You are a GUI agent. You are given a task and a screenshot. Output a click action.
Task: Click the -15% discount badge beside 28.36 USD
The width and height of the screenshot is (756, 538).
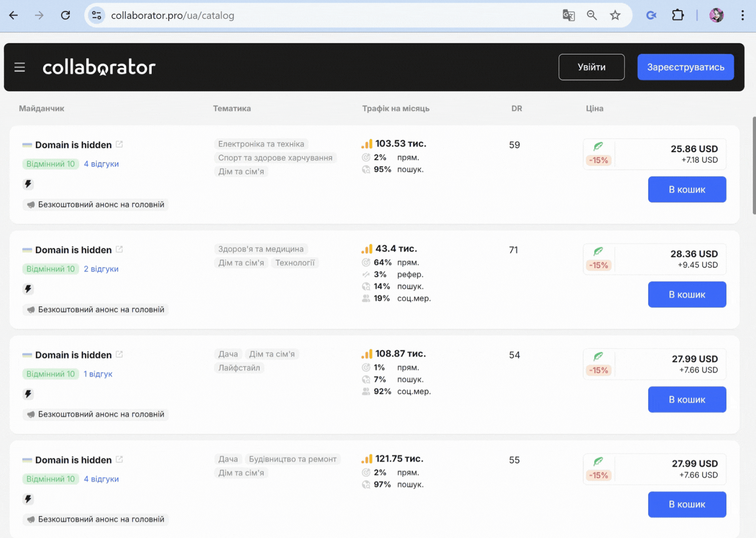coord(599,265)
